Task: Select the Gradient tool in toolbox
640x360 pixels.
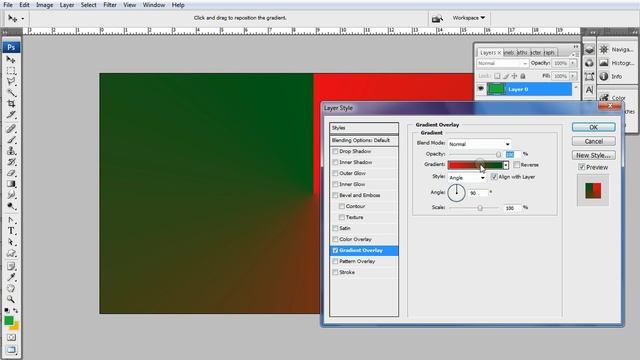Action: pyautogui.click(x=11, y=184)
